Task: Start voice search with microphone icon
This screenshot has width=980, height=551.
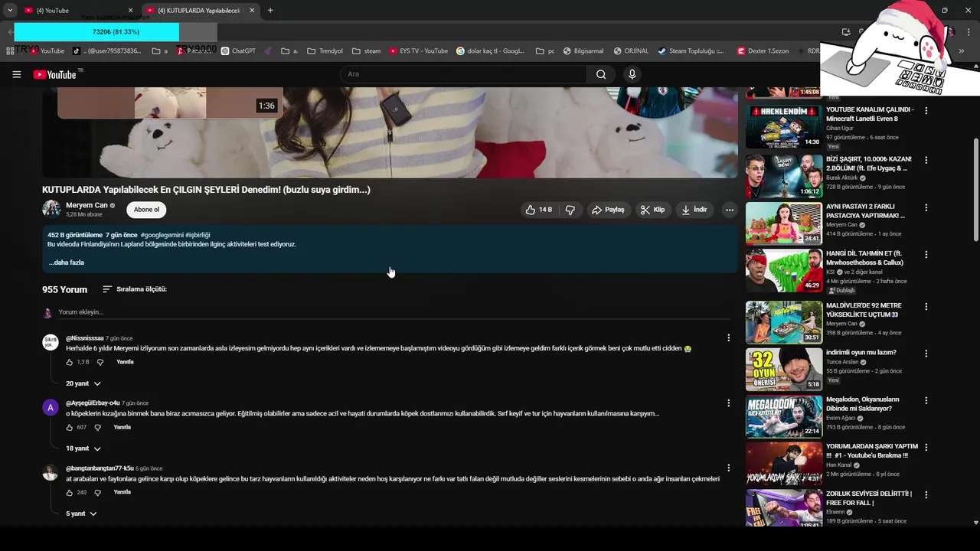Action: (632, 74)
